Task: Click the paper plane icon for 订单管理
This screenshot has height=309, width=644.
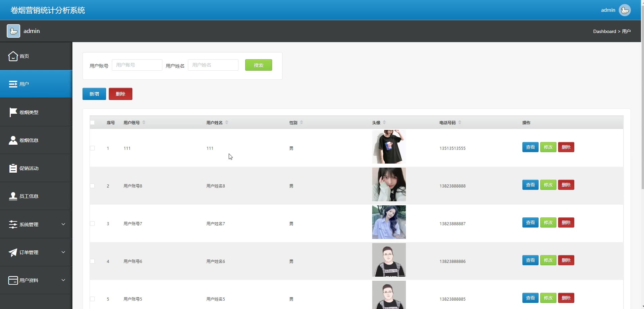Action: pos(13,252)
